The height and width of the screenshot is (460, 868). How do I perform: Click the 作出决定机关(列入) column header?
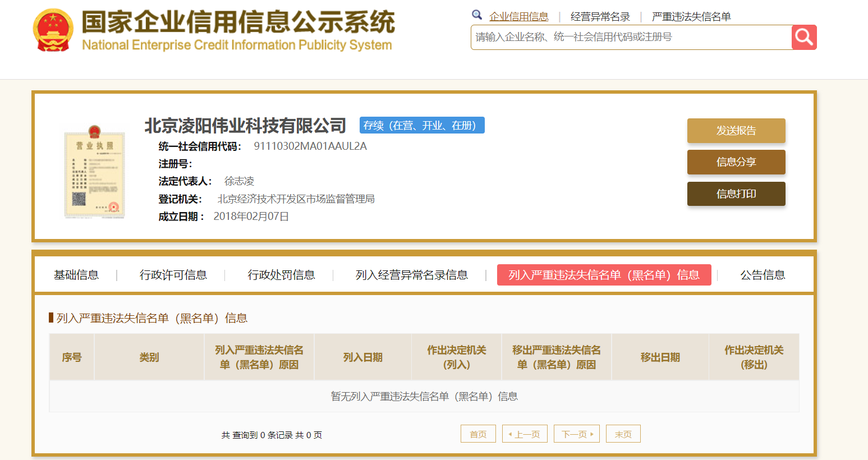point(457,357)
